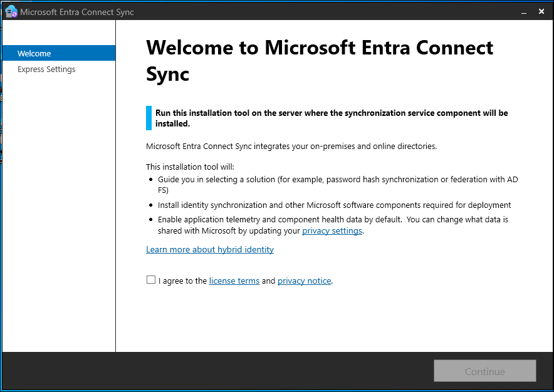Image resolution: width=554 pixels, height=392 pixels.
Task: Check the "I agree to the license terms" checkbox
Action: (150, 279)
